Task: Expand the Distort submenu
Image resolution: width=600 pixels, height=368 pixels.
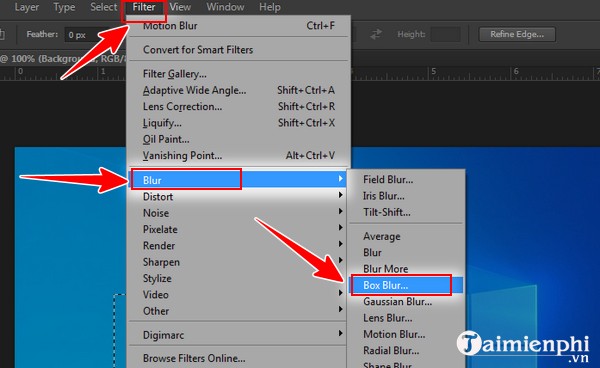Action: pyautogui.click(x=238, y=197)
